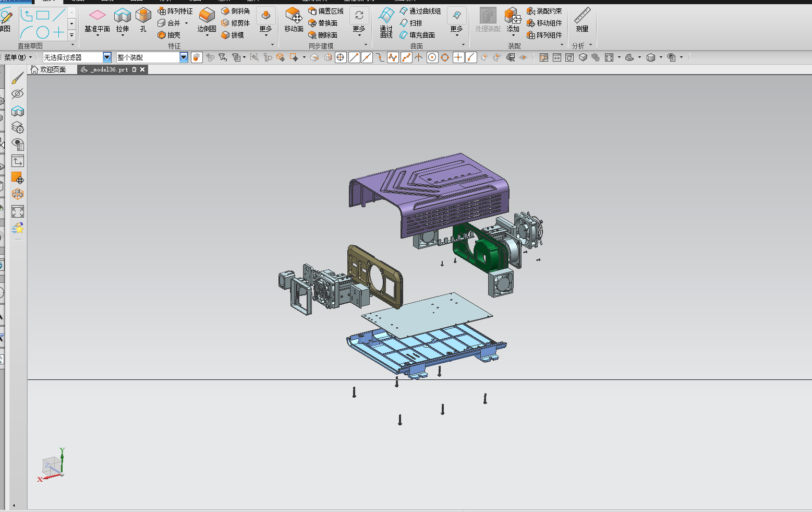The image size is (812, 512).
Task: Select the 替换面 (Replace Face) tool
Action: point(324,22)
